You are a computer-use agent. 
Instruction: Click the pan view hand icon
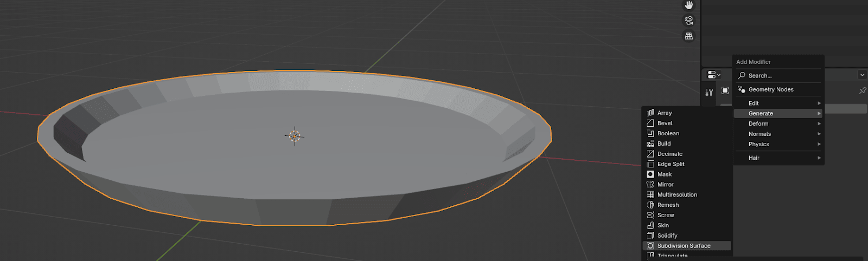pyautogui.click(x=688, y=5)
